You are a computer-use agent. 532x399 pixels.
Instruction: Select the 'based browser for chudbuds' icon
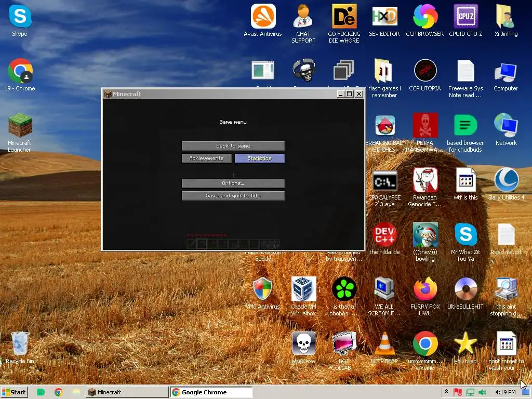tap(465, 132)
